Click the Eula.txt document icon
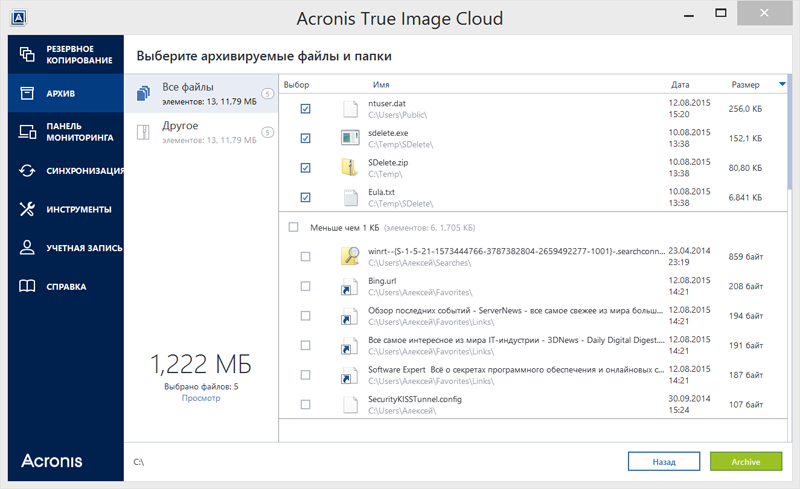 point(350,198)
